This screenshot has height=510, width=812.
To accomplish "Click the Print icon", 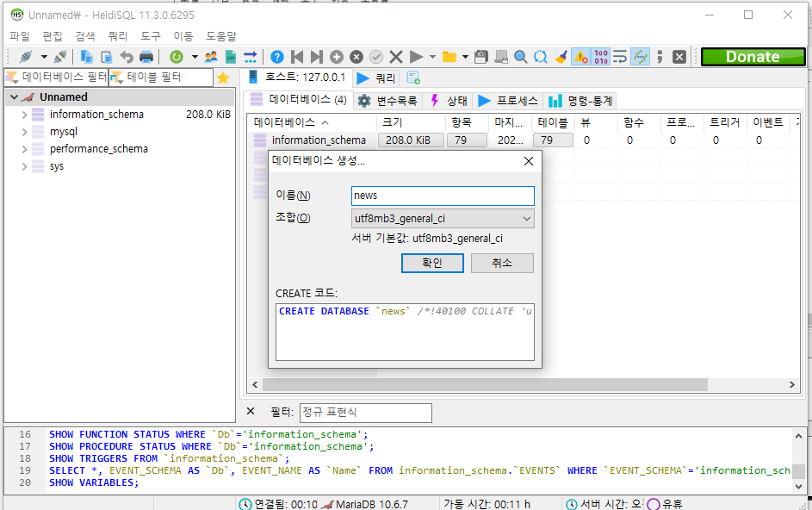I will click(x=146, y=57).
